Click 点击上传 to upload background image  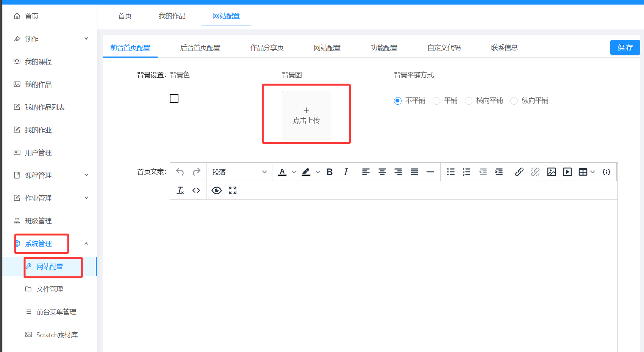(x=306, y=115)
